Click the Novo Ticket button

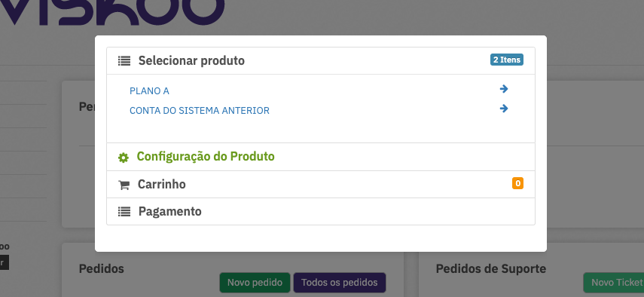click(x=613, y=283)
